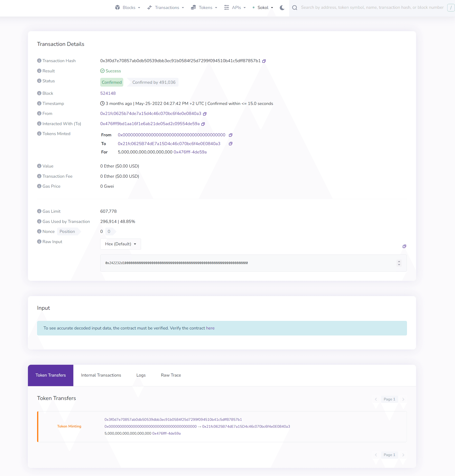The height and width of the screenshot is (476, 455).
Task: Click the Raw Trace tab
Action: (x=171, y=375)
